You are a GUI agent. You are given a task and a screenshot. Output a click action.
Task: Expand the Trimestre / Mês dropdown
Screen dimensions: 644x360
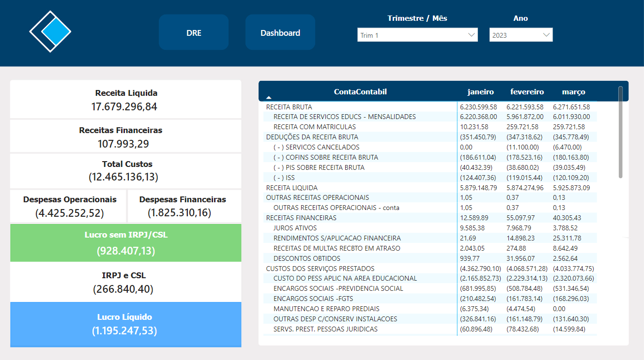point(417,35)
